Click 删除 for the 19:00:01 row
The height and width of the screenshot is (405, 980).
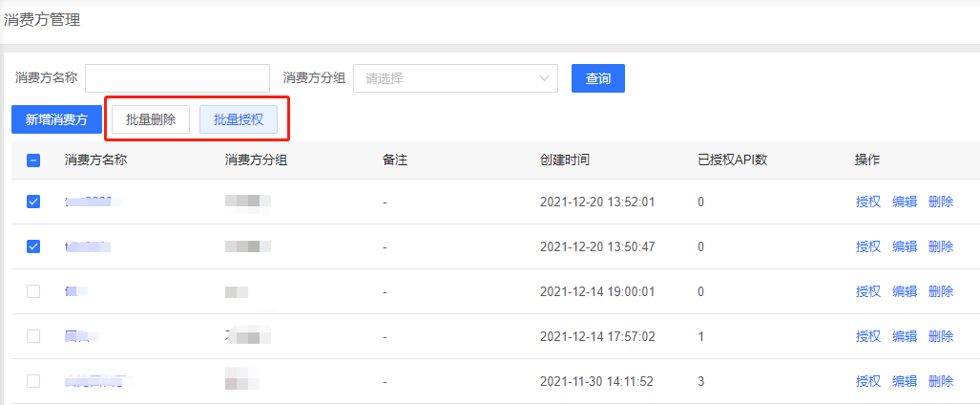click(941, 291)
